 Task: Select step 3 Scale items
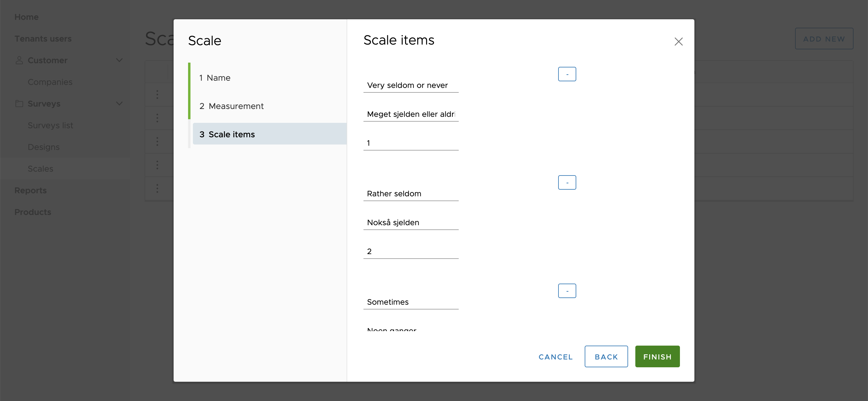[x=269, y=134]
